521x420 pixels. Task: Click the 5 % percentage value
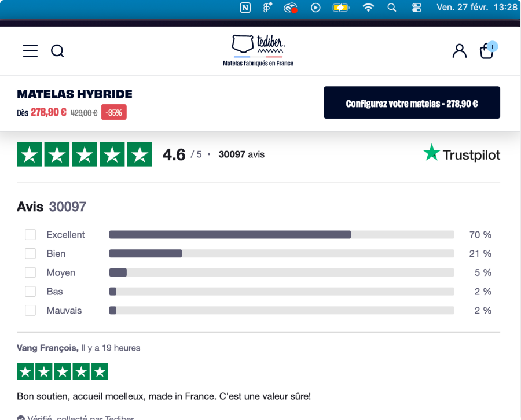483,272
